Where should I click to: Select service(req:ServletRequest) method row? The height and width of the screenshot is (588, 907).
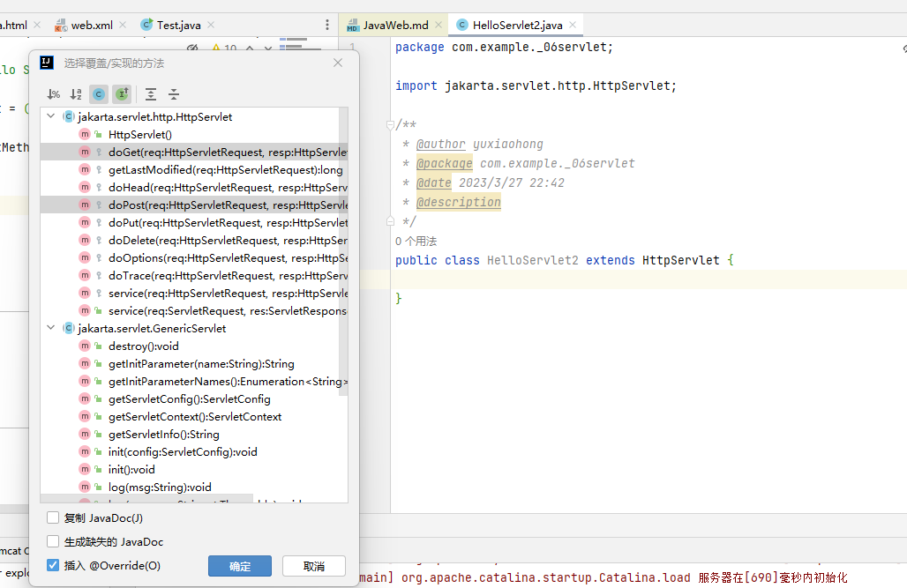194,311
